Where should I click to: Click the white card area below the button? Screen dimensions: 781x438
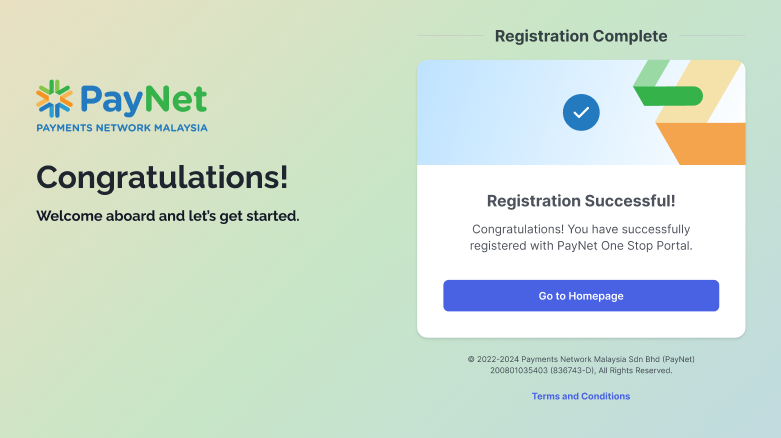[x=581, y=324]
